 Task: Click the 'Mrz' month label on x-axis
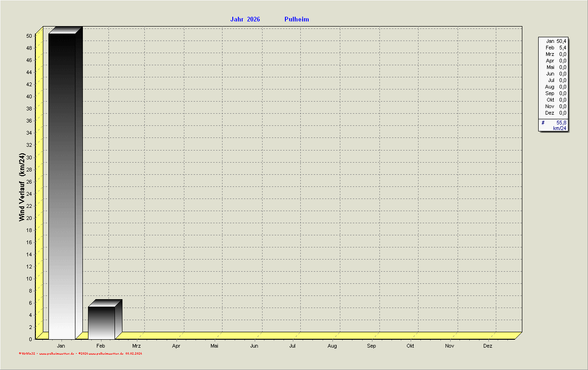pyautogui.click(x=136, y=346)
